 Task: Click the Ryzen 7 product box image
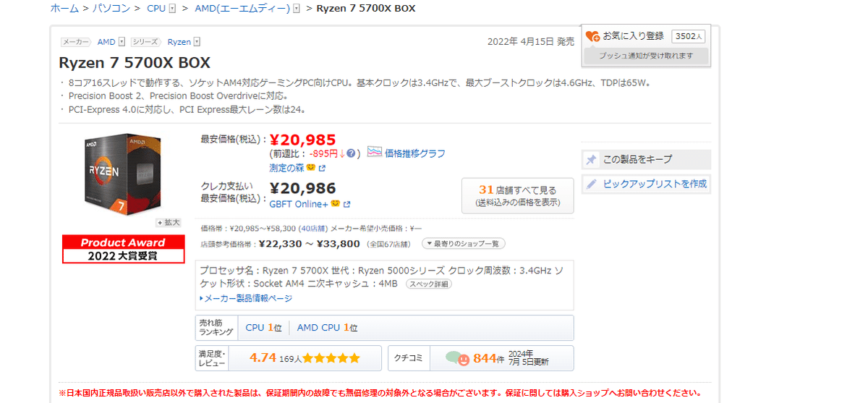click(122, 173)
